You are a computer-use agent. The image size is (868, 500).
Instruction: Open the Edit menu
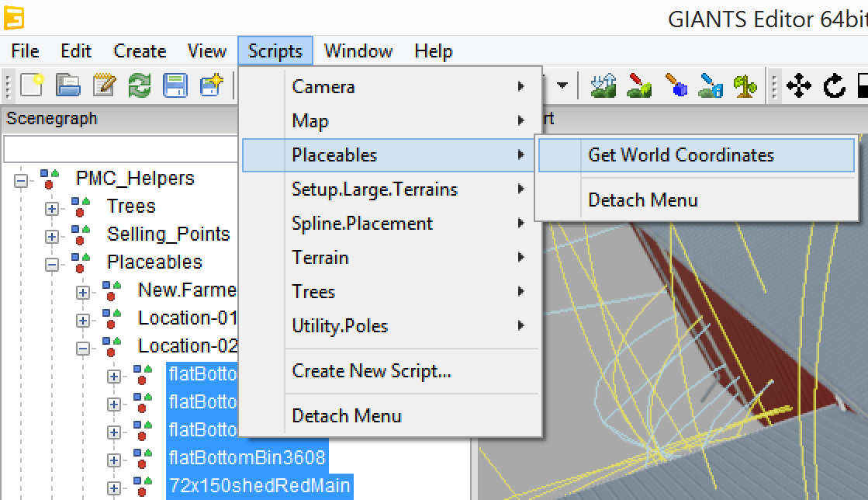point(76,51)
